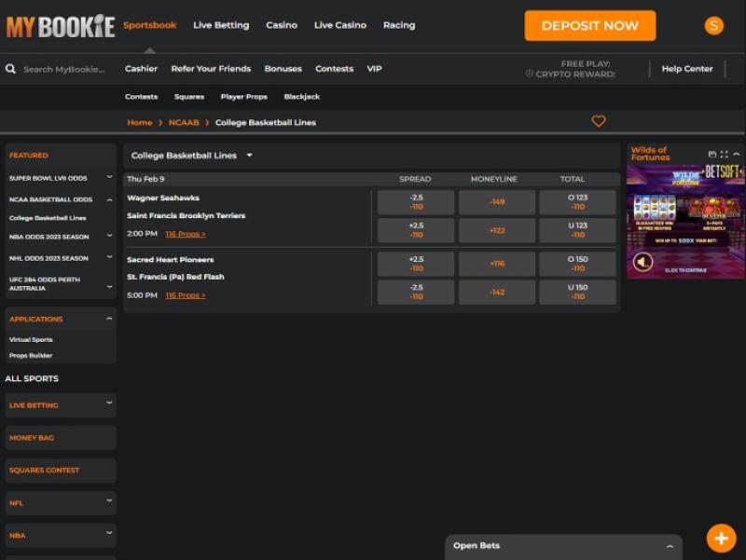This screenshot has width=746, height=560.
Task: Click the orange user account avatar
Action: pyautogui.click(x=714, y=26)
